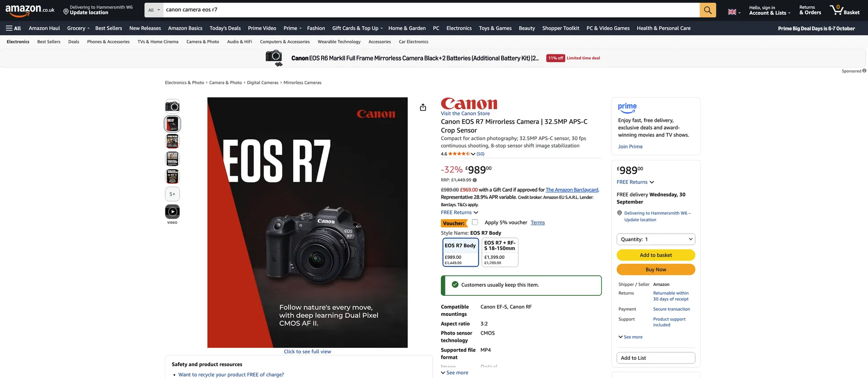Expand FREE Returns under price
Viewport: 868px width, 378px height.
tap(459, 213)
